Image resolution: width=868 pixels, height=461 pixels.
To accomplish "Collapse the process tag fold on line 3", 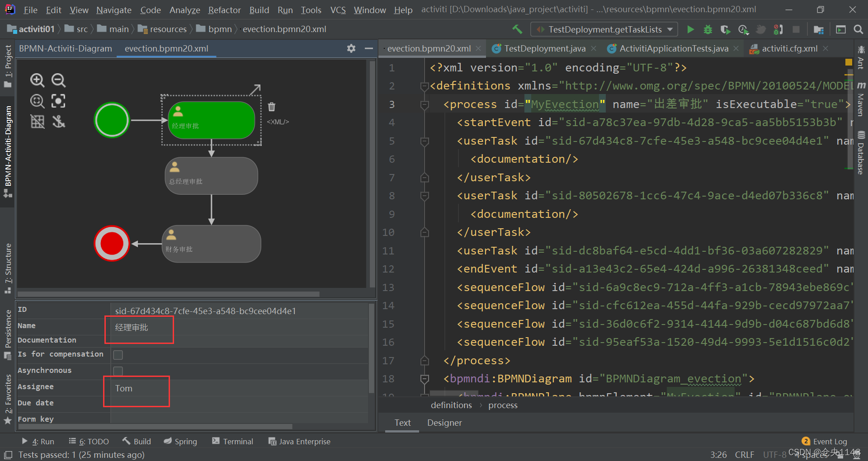I will (x=425, y=104).
